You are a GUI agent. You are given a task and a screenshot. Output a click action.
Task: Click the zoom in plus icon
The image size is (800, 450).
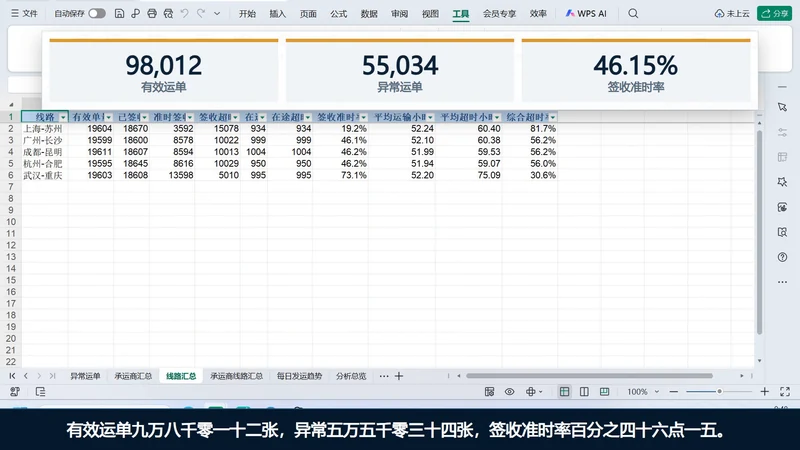[764, 392]
